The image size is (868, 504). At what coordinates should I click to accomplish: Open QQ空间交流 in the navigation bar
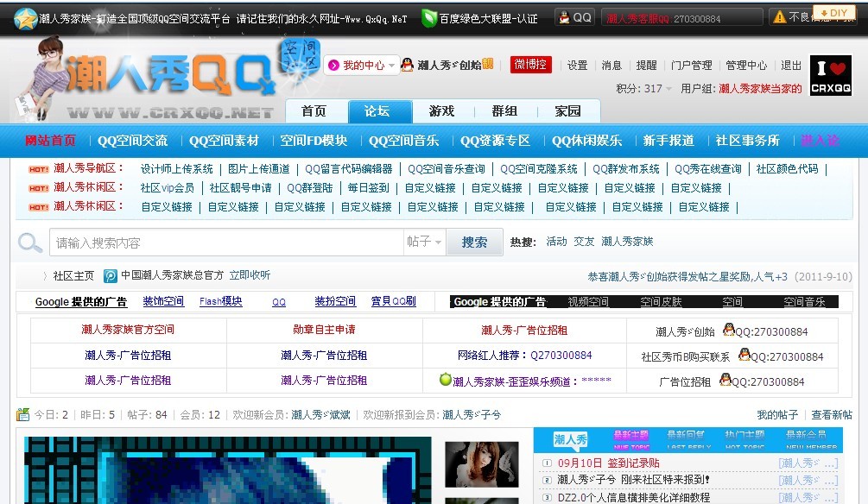point(132,141)
